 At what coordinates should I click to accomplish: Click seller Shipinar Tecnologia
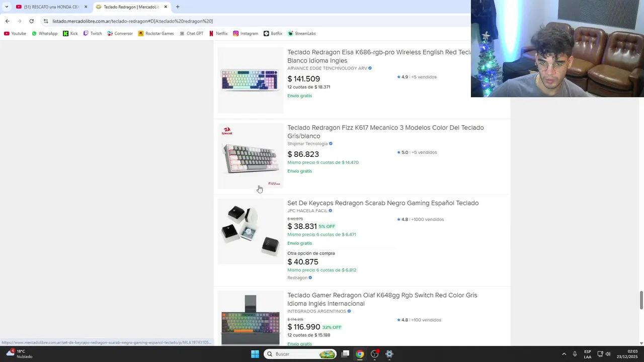click(x=307, y=144)
